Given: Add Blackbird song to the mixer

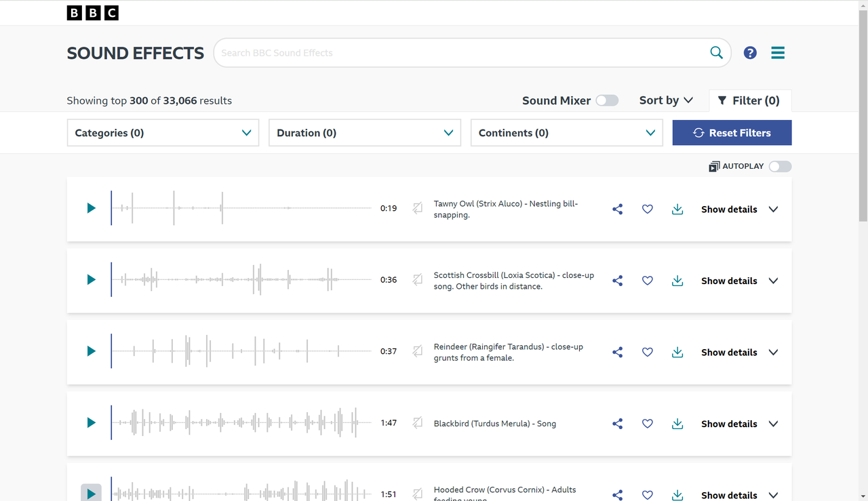Looking at the screenshot, I should point(417,422).
